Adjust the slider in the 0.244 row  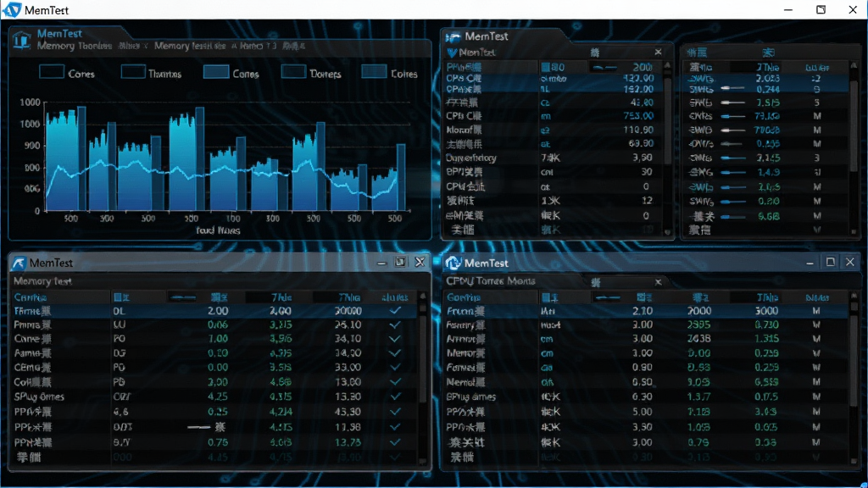tap(733, 88)
